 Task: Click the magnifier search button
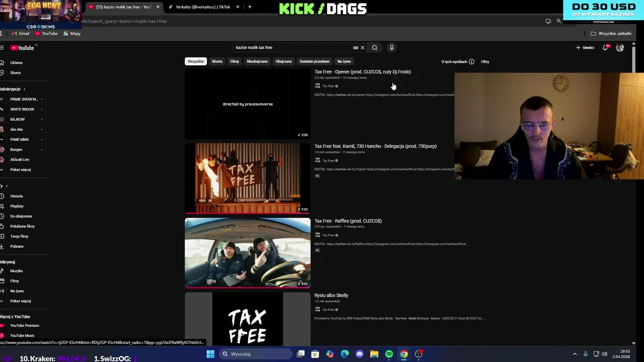point(374,48)
